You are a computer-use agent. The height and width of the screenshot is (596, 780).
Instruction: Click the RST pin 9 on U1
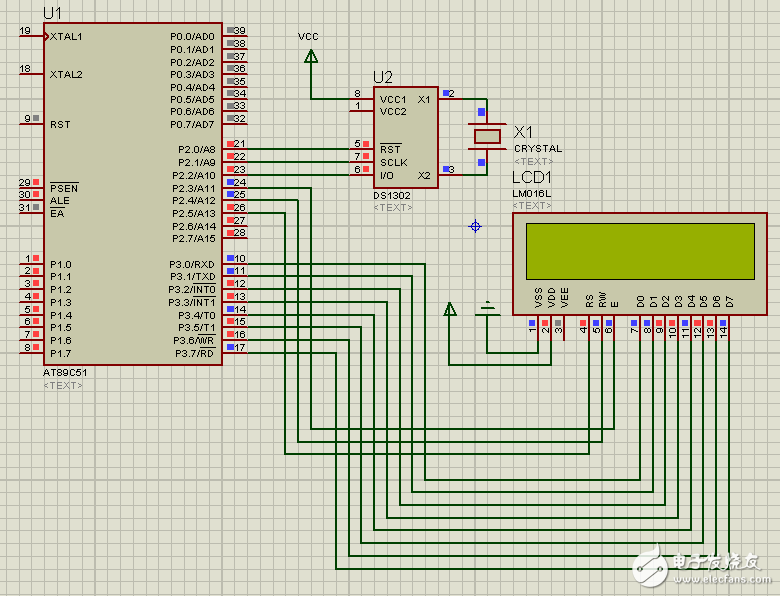[32, 120]
